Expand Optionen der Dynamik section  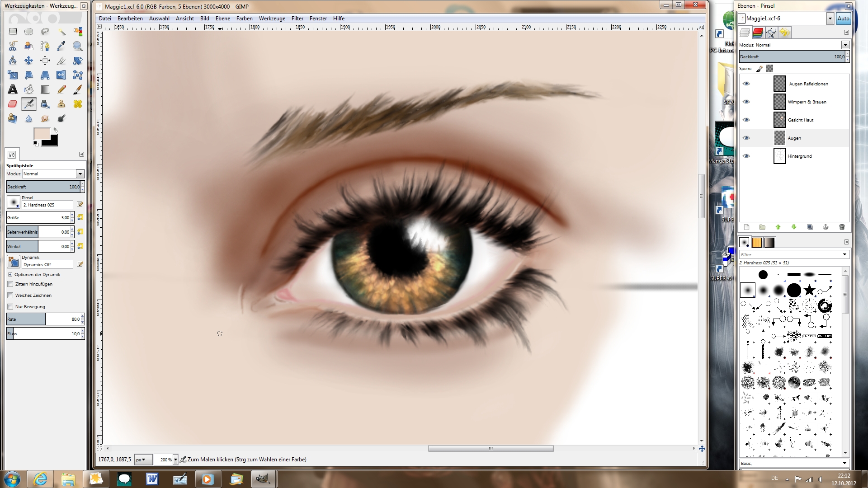pyautogui.click(x=10, y=275)
